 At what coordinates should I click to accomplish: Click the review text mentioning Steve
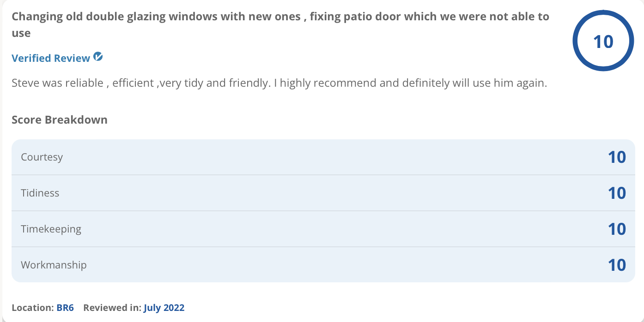coord(279,83)
